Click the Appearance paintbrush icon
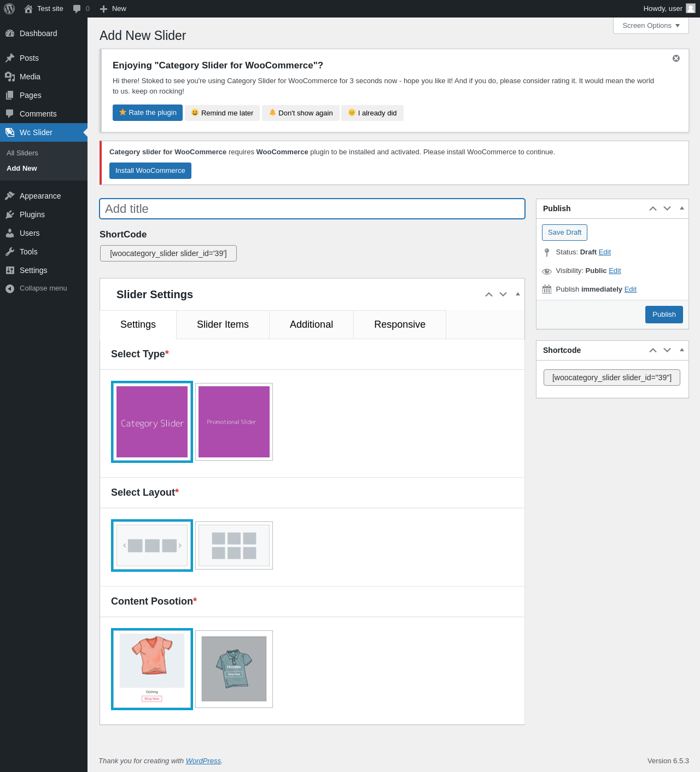 pyautogui.click(x=10, y=196)
